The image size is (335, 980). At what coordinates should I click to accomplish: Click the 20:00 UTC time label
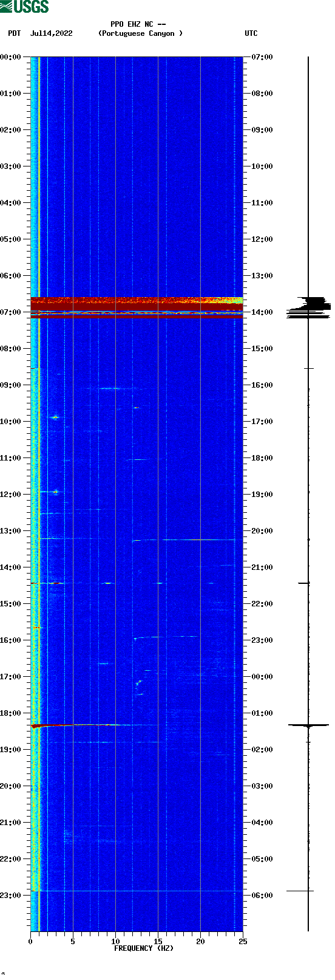(262, 531)
